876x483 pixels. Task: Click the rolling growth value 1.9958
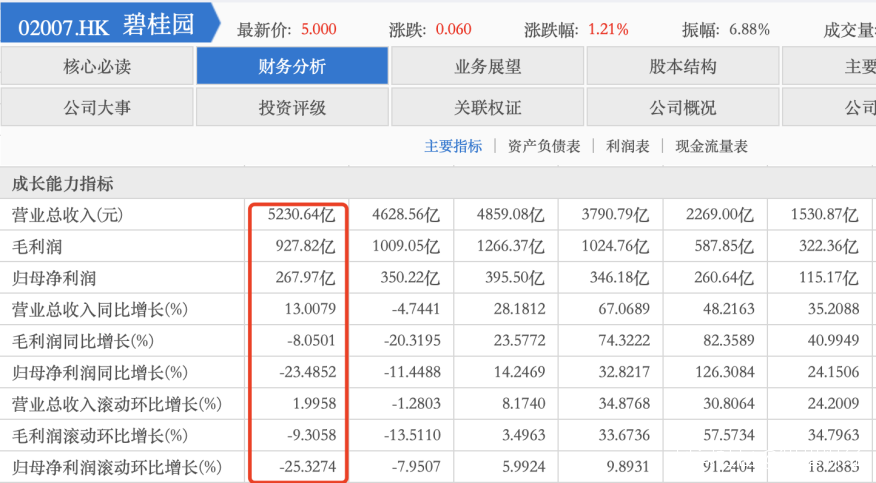[314, 404]
